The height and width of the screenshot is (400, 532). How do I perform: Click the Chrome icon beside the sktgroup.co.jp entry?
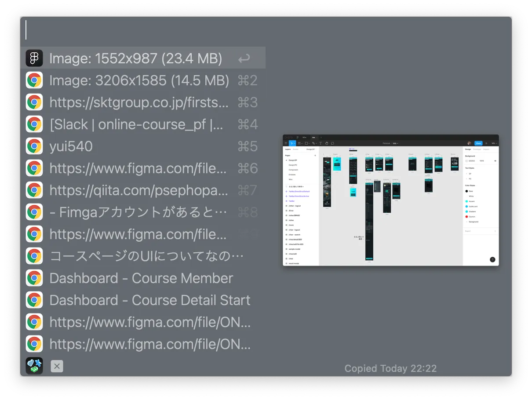coord(34,102)
